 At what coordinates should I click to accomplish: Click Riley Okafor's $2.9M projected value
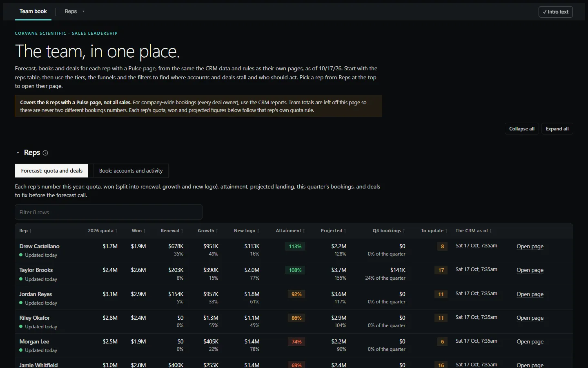pyautogui.click(x=339, y=318)
